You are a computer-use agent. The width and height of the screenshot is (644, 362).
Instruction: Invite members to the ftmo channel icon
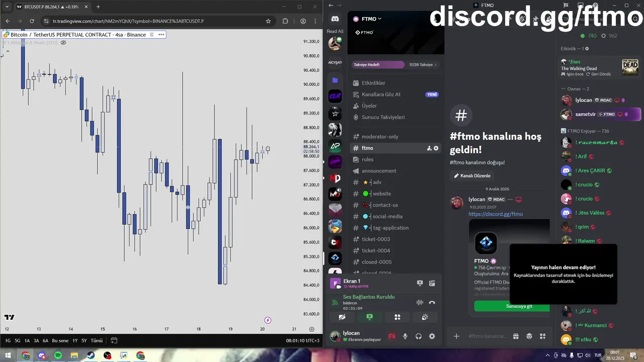pos(429,148)
